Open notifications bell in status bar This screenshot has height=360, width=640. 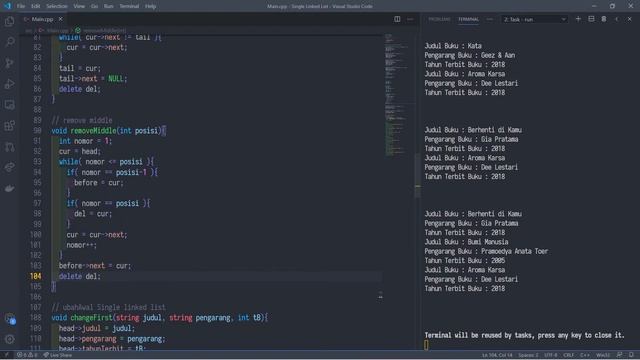pyautogui.click(x=631, y=355)
